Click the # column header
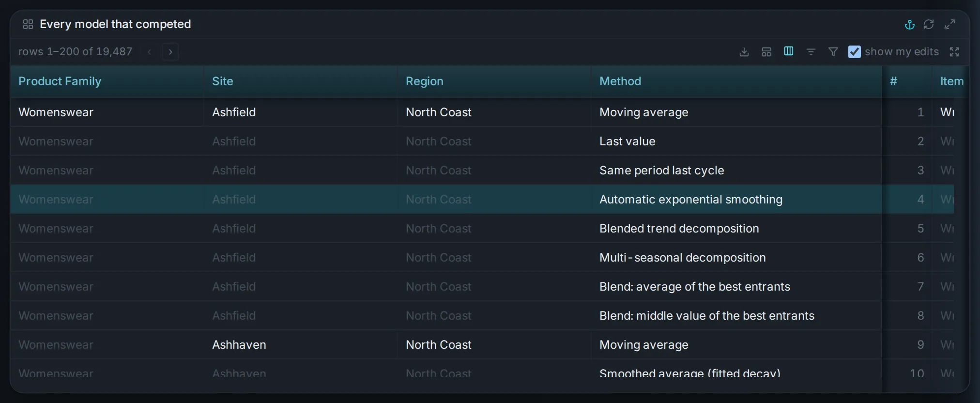The image size is (980, 403). [x=907, y=81]
